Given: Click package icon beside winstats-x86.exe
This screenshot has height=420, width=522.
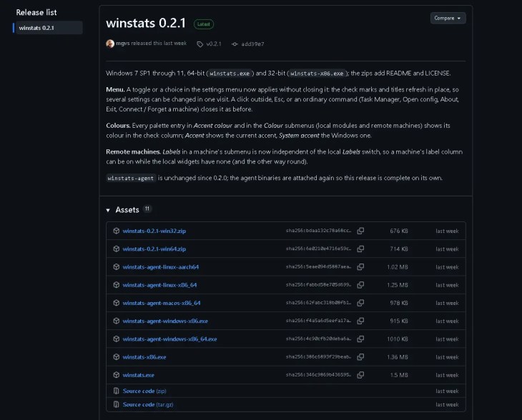Looking at the screenshot, I should [x=116, y=356].
